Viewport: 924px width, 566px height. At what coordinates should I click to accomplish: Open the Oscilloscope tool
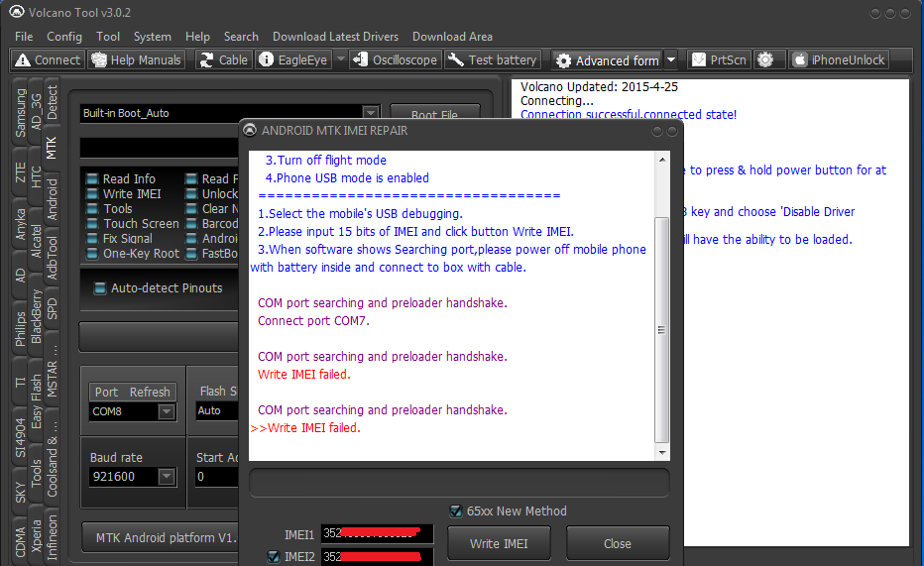[395, 59]
